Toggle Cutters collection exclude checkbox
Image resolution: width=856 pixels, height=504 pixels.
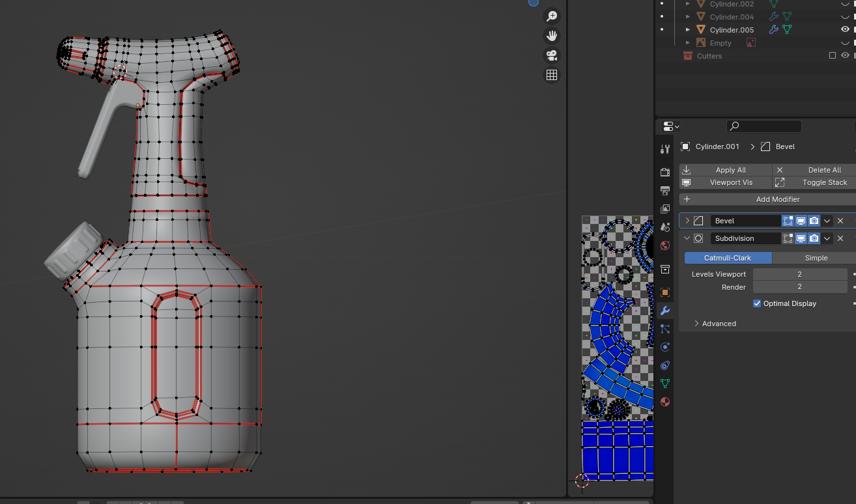pos(832,56)
